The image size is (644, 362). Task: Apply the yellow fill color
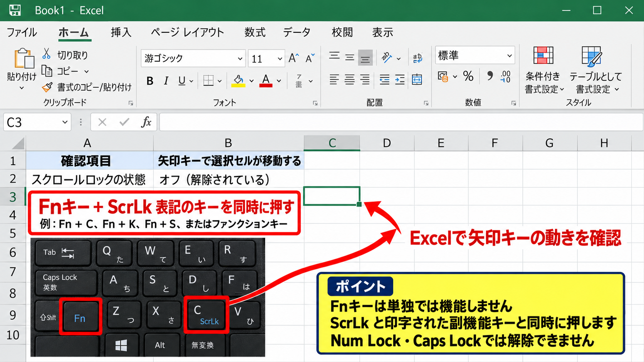[x=238, y=81]
